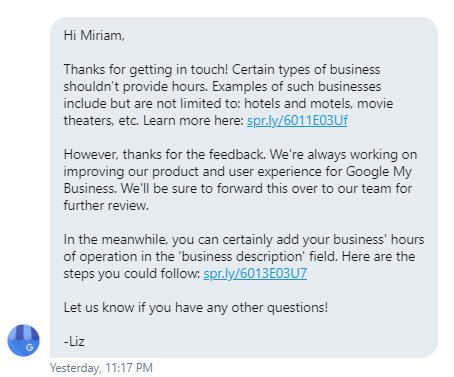Click the Yesterday, 11:17 PM timestamp
Screen dimensions: 454x377
pos(101,368)
